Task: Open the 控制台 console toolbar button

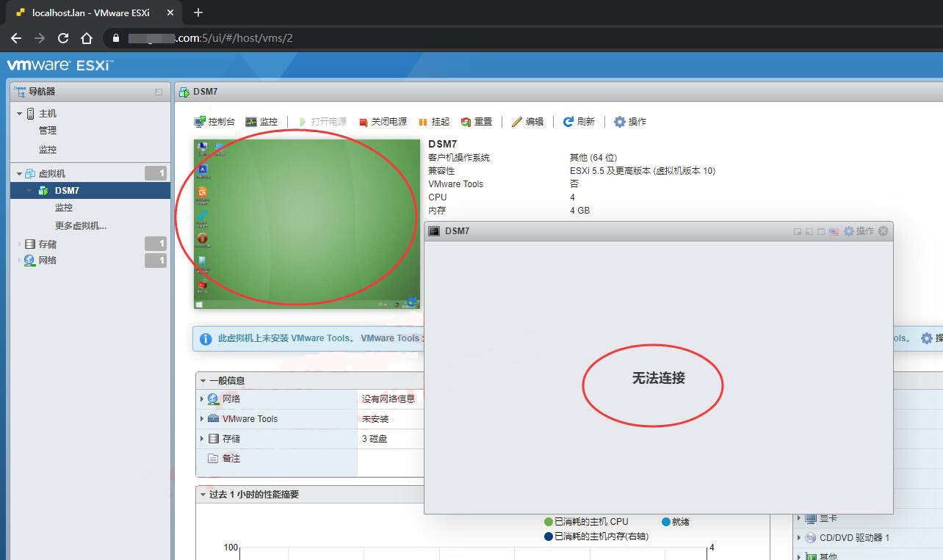Action: point(214,122)
